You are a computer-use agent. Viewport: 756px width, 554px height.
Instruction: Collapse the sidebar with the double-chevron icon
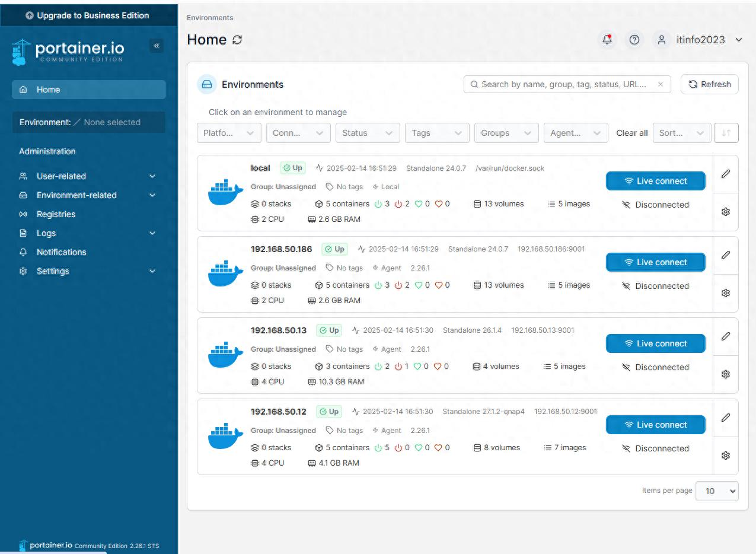[x=157, y=46]
